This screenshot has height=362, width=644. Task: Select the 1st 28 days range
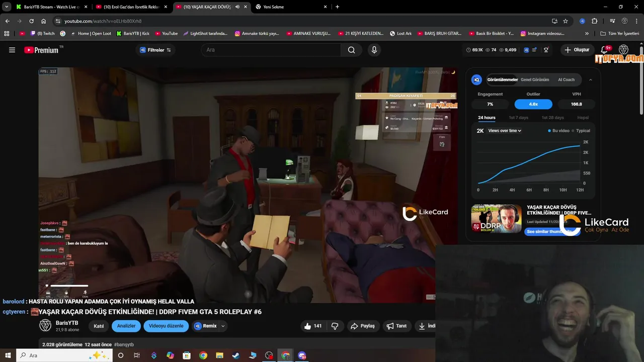tap(552, 118)
